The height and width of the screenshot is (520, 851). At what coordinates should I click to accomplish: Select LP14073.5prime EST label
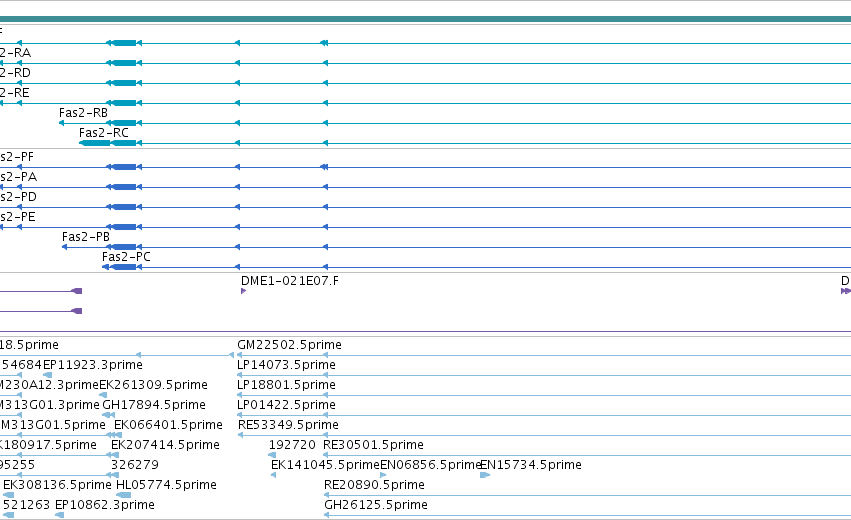click(286, 365)
